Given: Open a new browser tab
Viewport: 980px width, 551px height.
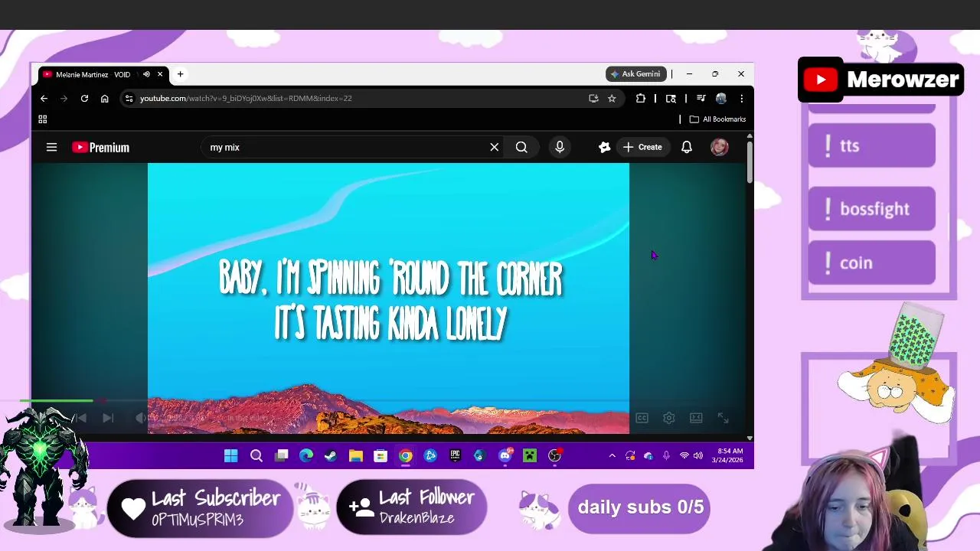Looking at the screenshot, I should [180, 74].
